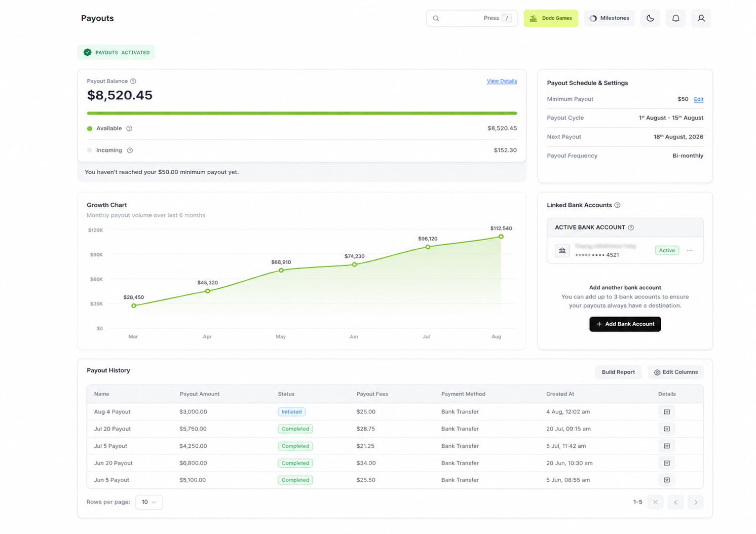Open notifications via the bell icon
Viewport: 756px width, 534px height.
pos(675,18)
